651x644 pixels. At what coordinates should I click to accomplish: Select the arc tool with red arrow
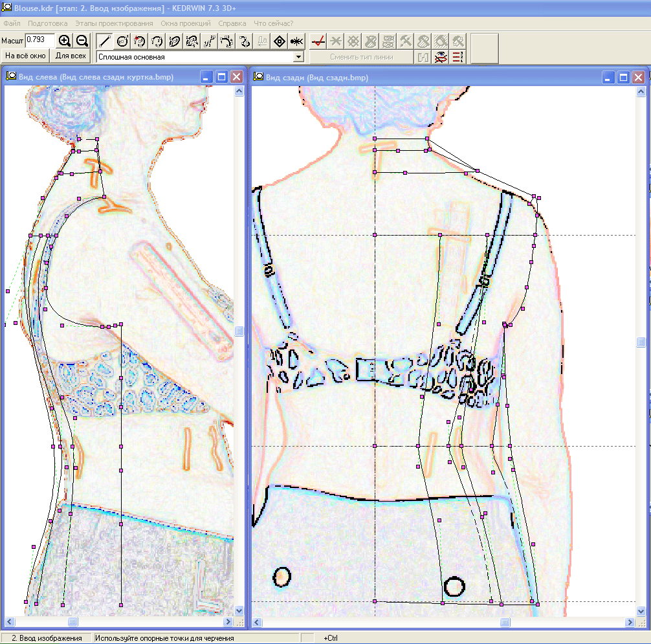(x=140, y=41)
